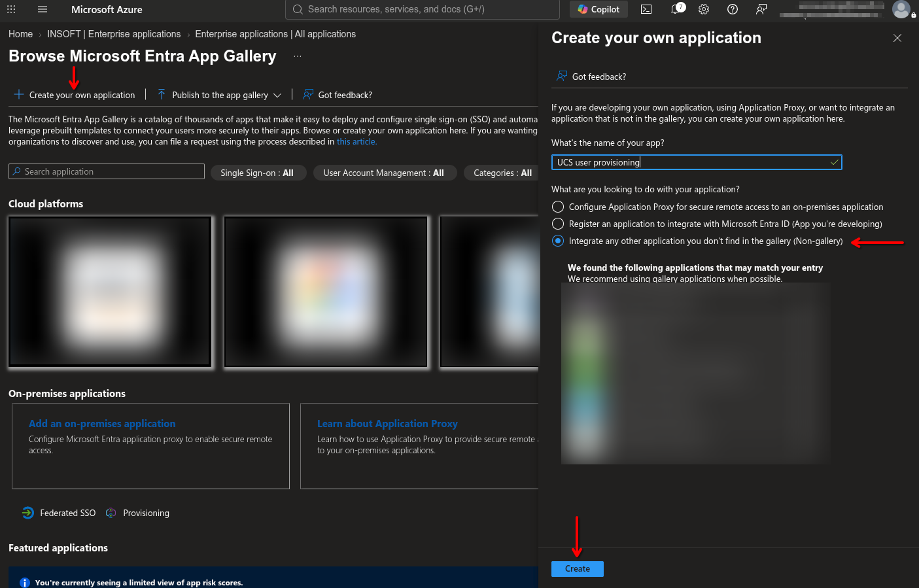
Task: Open Learn about Application Proxy
Action: pos(387,424)
